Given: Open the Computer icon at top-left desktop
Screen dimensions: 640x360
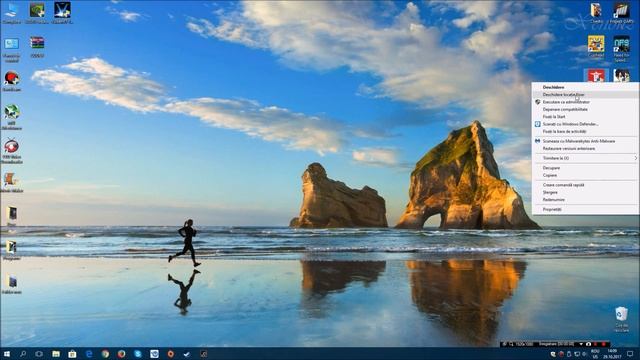Looking at the screenshot, I should (11, 13).
